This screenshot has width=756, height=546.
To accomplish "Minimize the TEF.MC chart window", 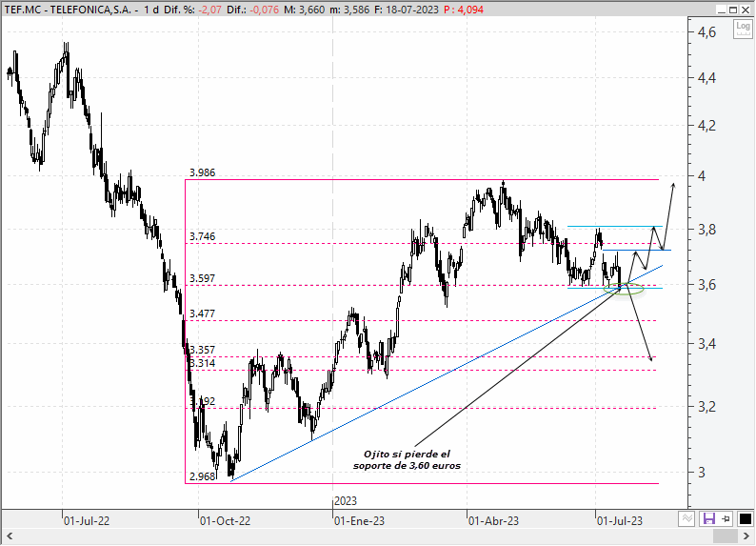I will pyautogui.click(x=722, y=10).
